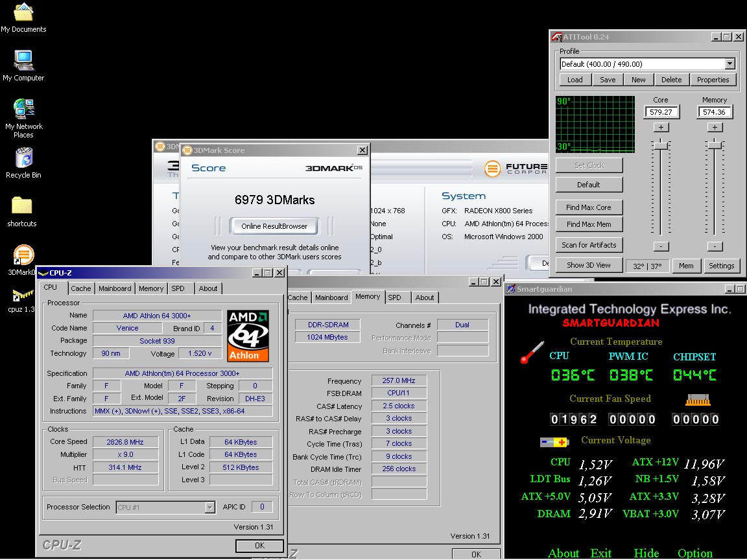This screenshot has width=747, height=560.
Task: Decrease Core clock with minus button
Action: click(661, 246)
